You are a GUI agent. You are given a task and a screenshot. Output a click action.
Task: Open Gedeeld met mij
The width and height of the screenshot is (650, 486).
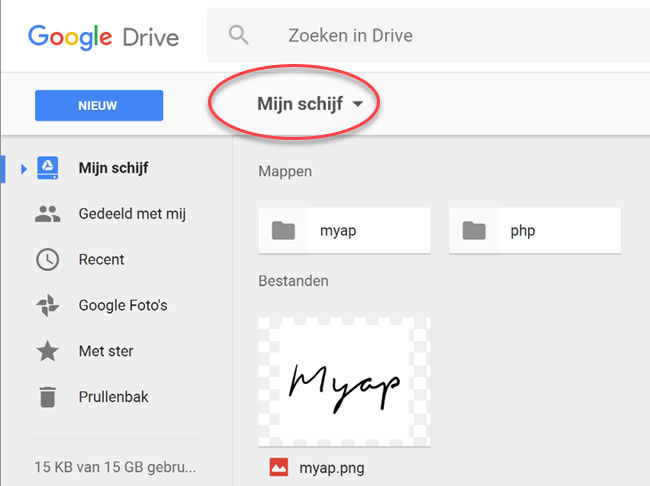[132, 214]
